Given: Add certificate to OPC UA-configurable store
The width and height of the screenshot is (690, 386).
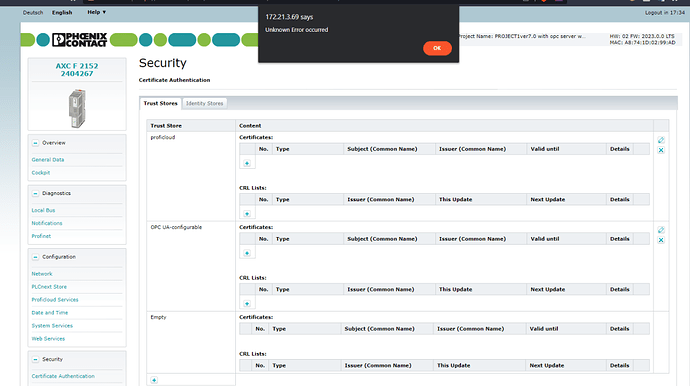Looking at the screenshot, I should coord(247,253).
